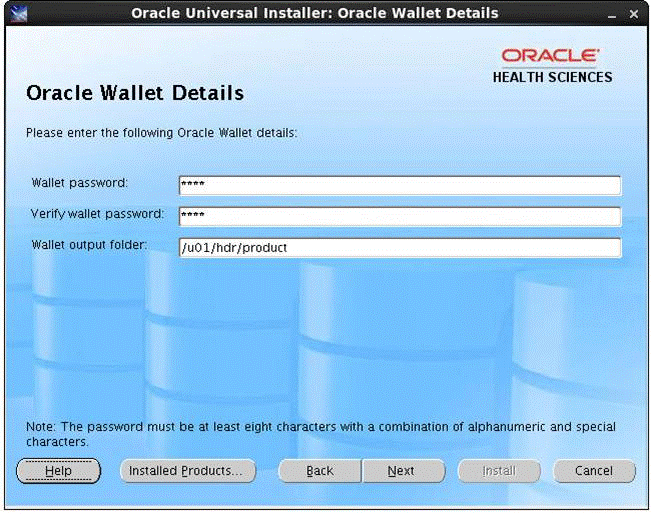The image size is (651, 514).
Task: Click the 'Verify wallet password:' label
Action: click(98, 214)
